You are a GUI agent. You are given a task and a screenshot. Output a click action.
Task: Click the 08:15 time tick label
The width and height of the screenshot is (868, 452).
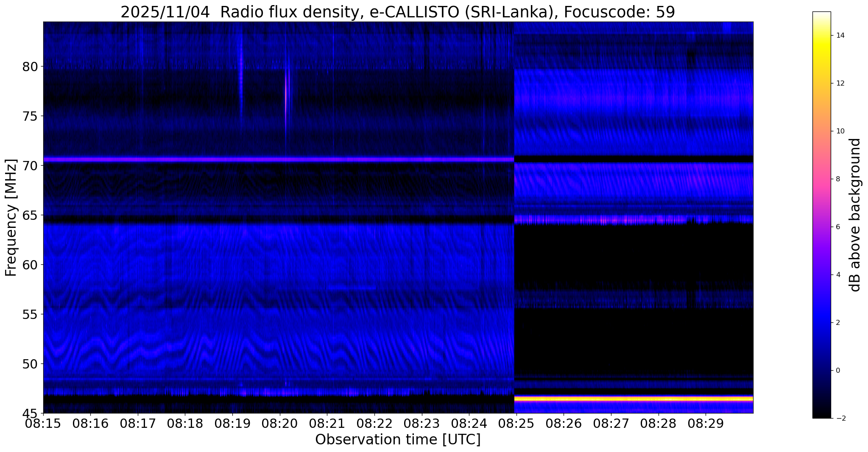(43, 423)
